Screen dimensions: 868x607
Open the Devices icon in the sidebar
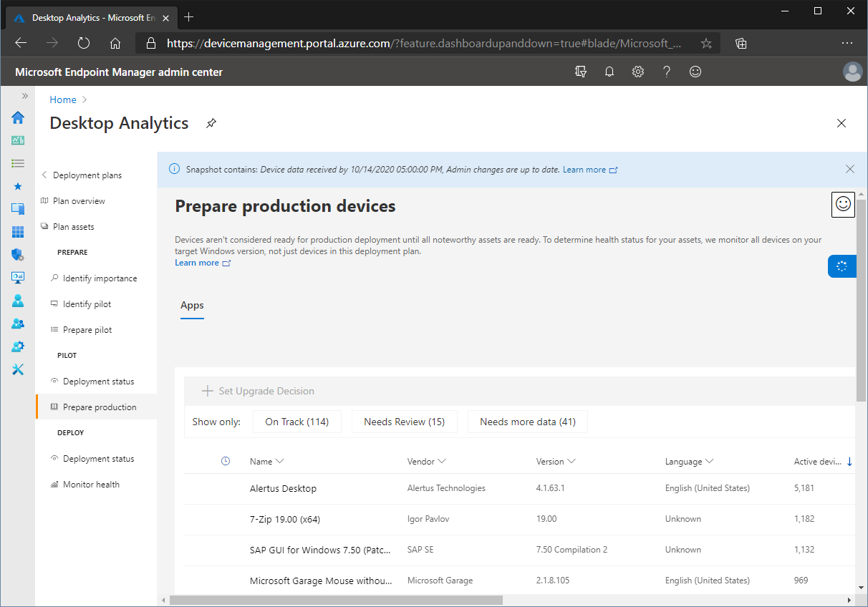(x=18, y=209)
